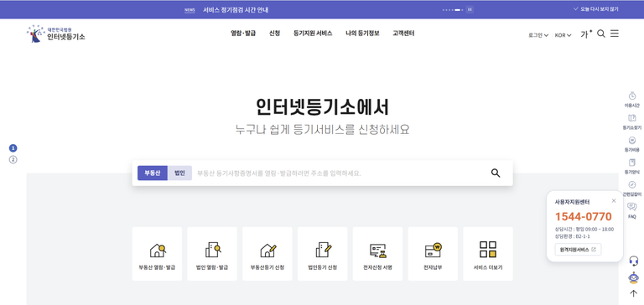Open the FAQ sidebar icon

(632, 210)
